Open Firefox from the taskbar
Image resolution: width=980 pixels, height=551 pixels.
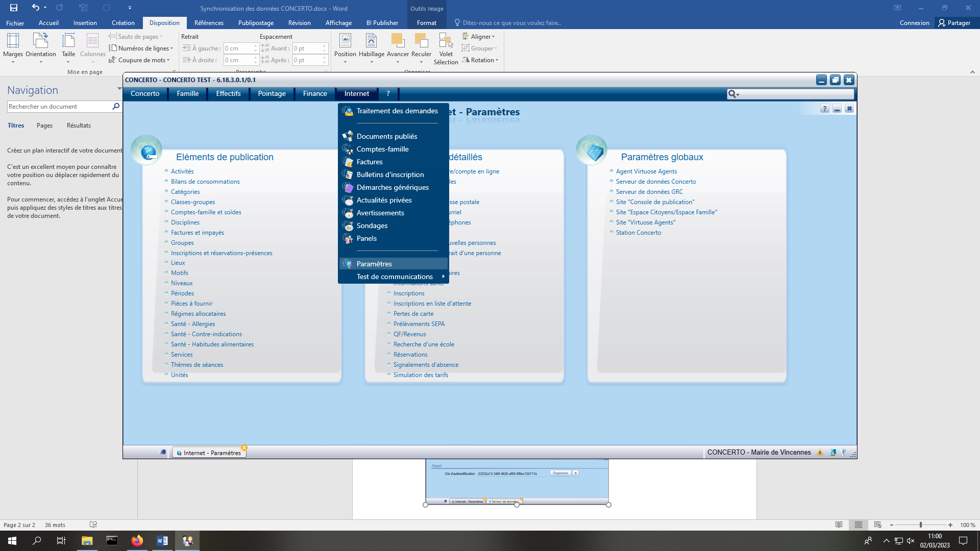pos(137,541)
